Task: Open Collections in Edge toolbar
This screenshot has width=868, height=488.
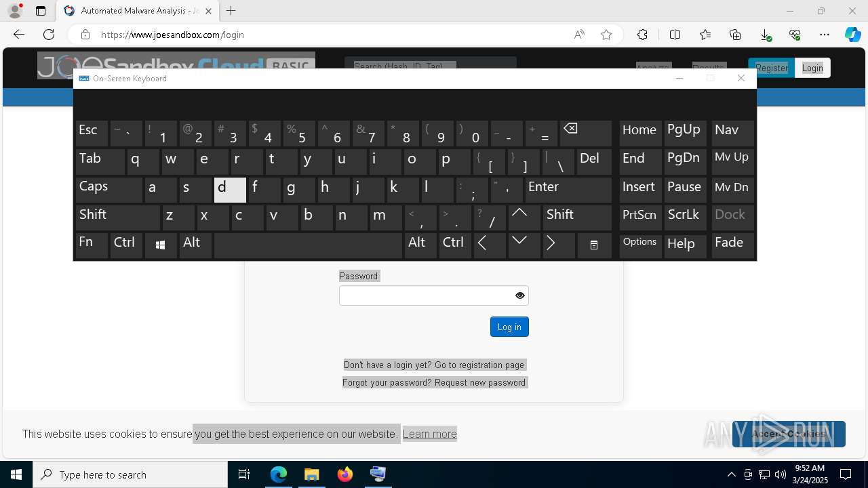Action: [735, 35]
